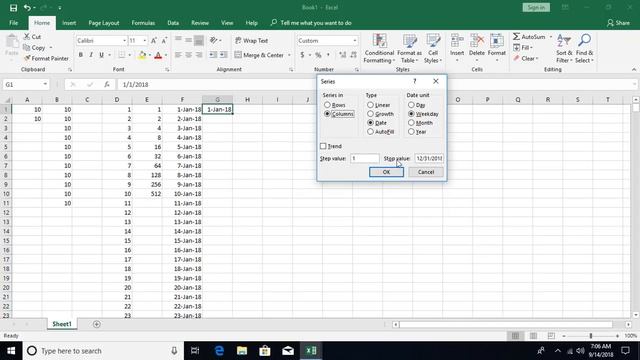Click Merge & Center

(259, 55)
